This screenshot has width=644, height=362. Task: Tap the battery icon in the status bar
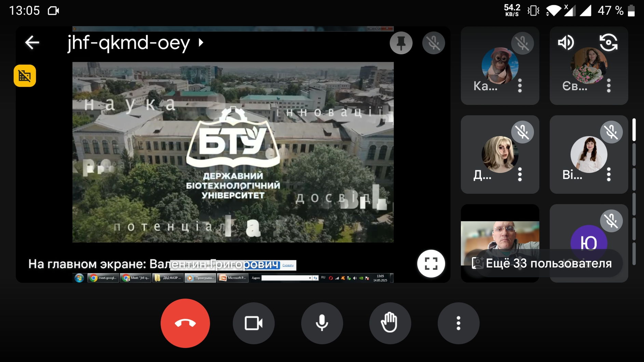click(631, 11)
